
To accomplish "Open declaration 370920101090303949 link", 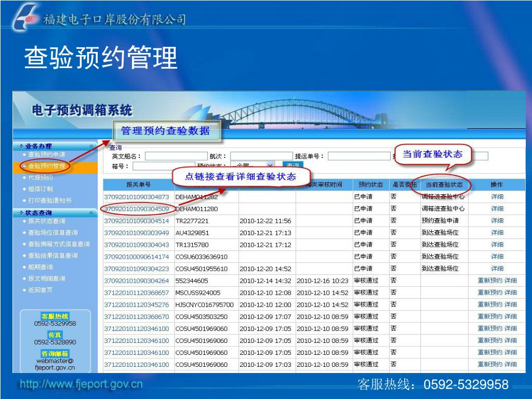I will 137,233.
